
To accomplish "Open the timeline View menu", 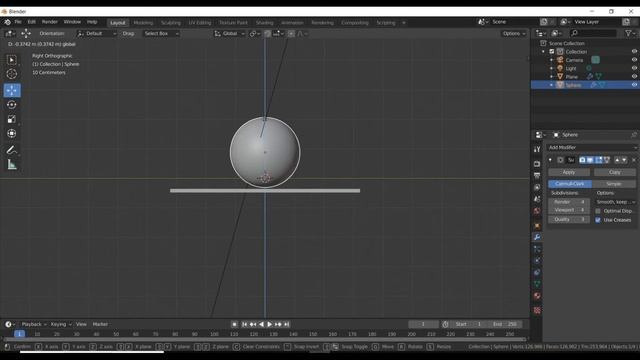I will pos(81,324).
